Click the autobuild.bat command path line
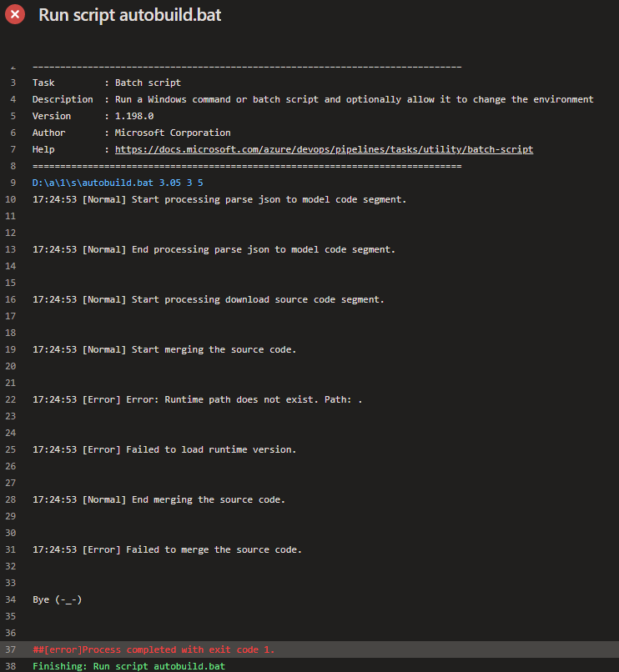 click(118, 183)
